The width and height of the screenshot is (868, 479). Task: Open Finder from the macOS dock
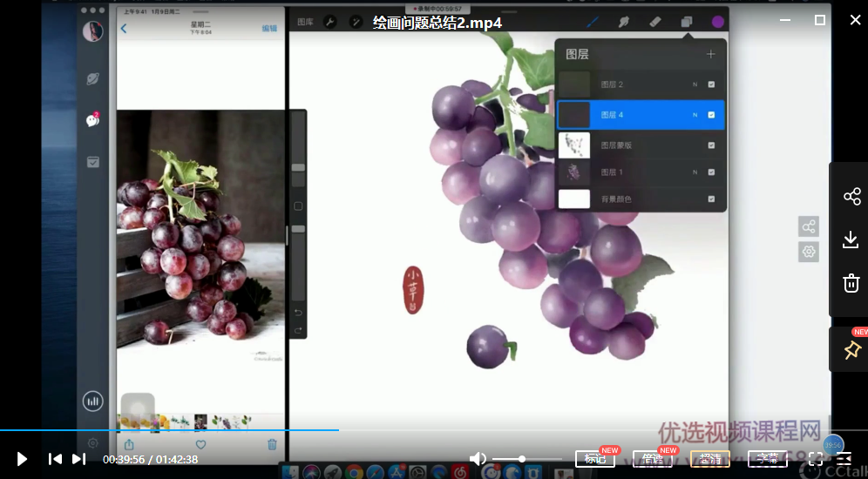pyautogui.click(x=290, y=472)
